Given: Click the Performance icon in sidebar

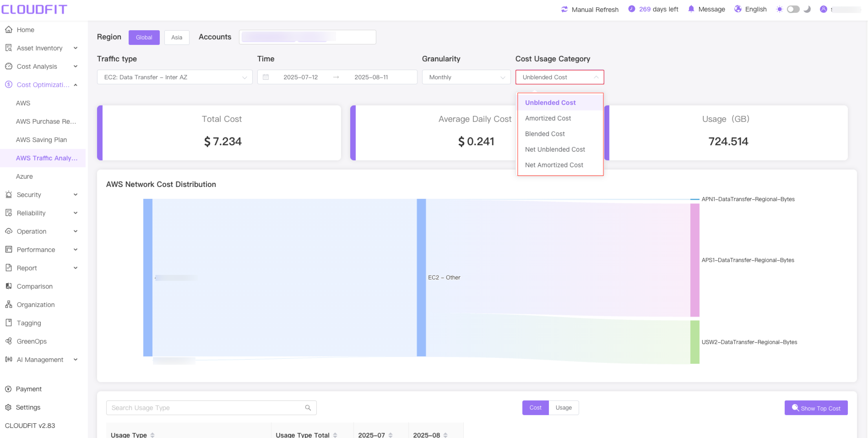Looking at the screenshot, I should pyautogui.click(x=9, y=250).
